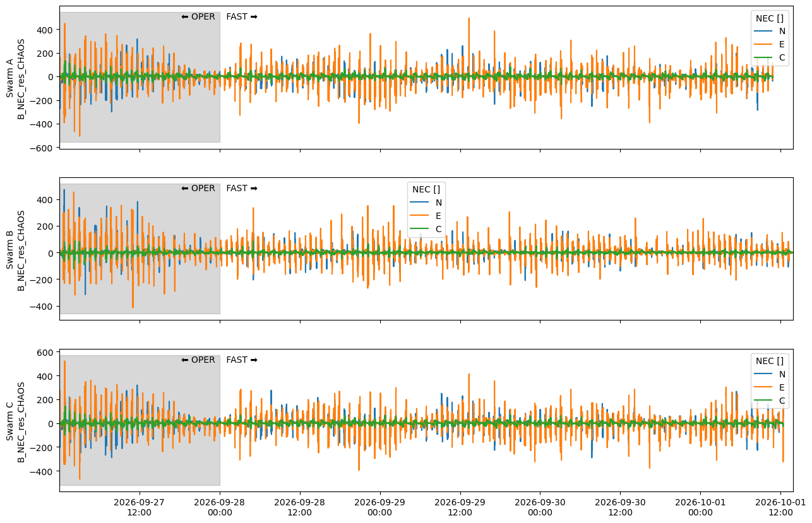Screen dimensions: 812x523
Task: Click the gray OPER shaded region in Swarm C
Action: (140, 420)
